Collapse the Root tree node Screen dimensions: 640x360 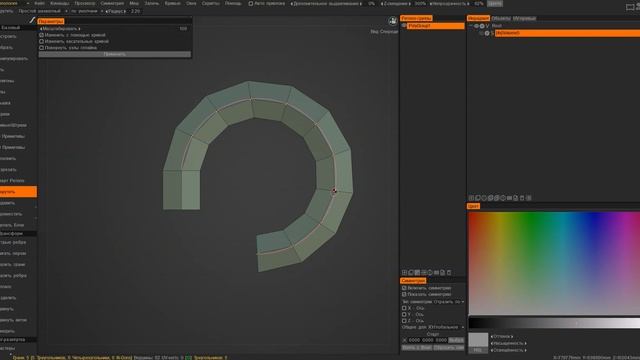point(471,26)
